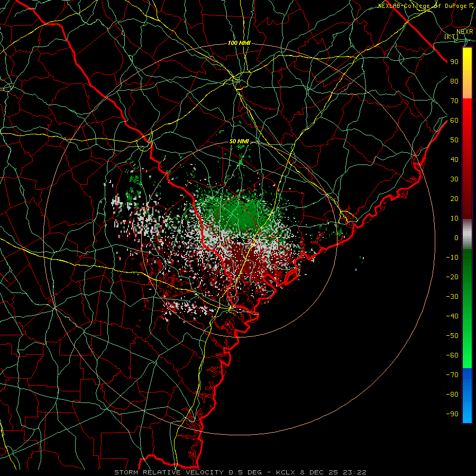This screenshot has height=476, width=476.
Task: Click the NEXLAB-College of DuPage credit text
Action: pos(426,6)
